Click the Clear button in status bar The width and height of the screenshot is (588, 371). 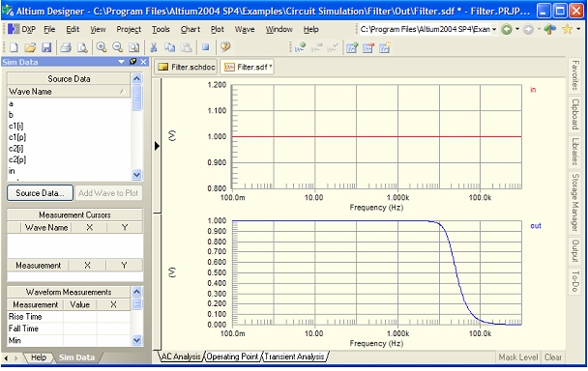(553, 357)
